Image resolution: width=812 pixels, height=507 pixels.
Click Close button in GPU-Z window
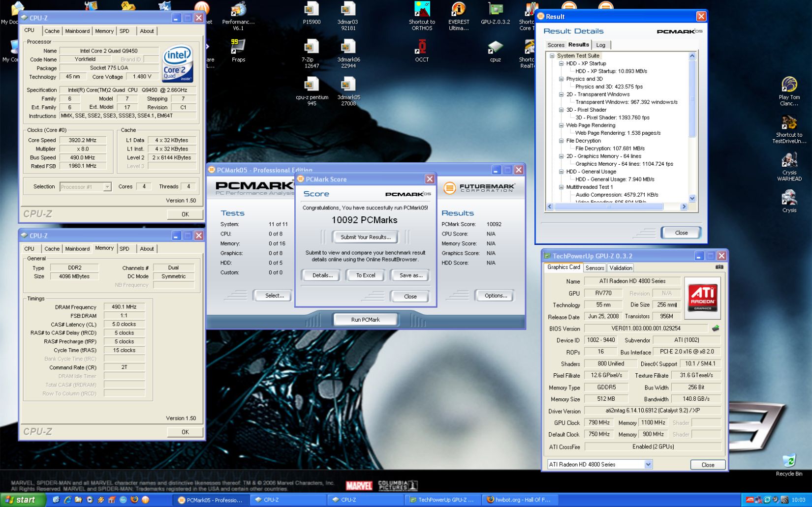[708, 465]
